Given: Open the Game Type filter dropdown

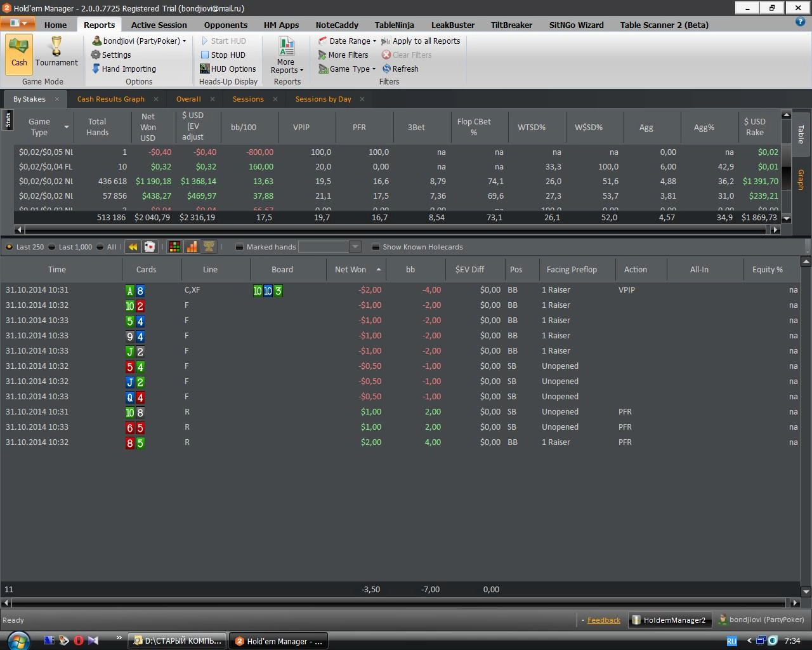Looking at the screenshot, I should pos(347,69).
